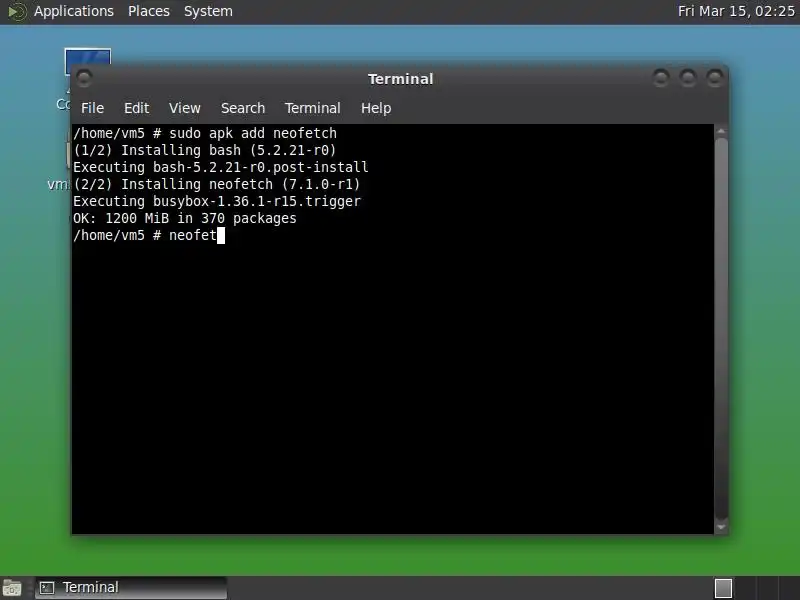Click the Terminal window menu button at title bar left
The height and width of the screenshot is (600, 800).
coord(84,78)
